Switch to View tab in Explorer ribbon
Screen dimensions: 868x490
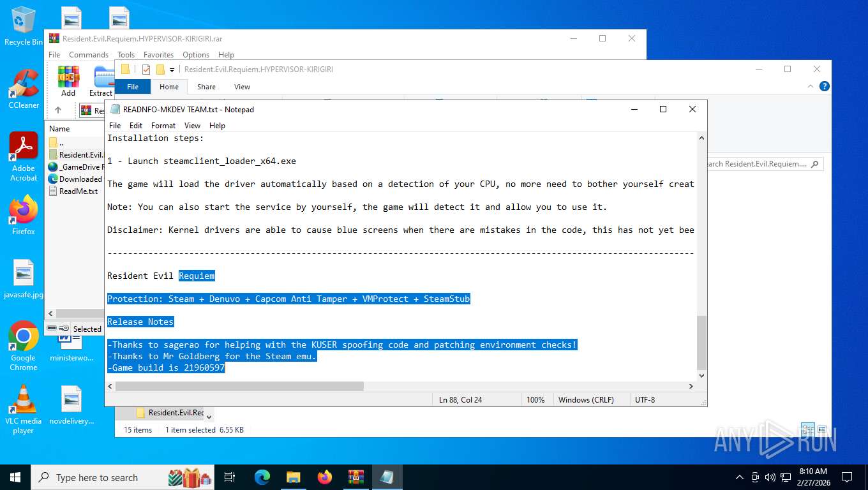[242, 87]
